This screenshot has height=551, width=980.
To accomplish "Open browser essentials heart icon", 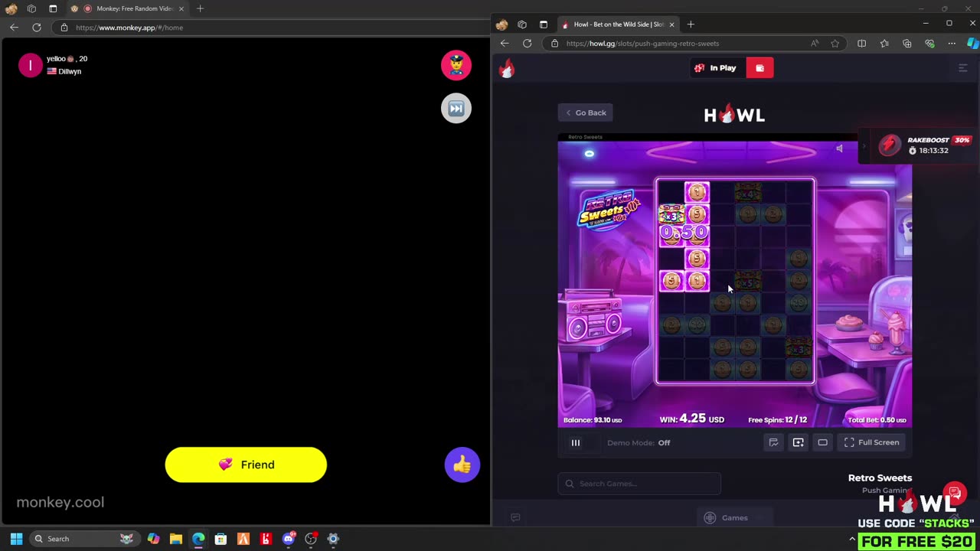I will click(929, 44).
